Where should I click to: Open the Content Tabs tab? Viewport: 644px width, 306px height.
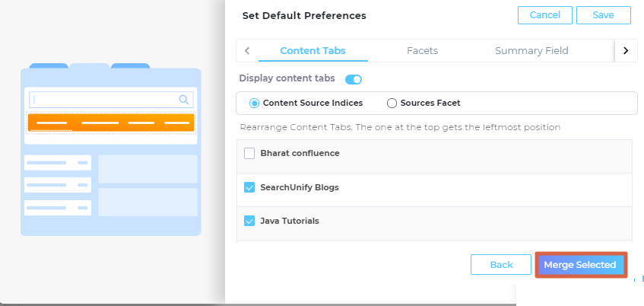point(312,51)
